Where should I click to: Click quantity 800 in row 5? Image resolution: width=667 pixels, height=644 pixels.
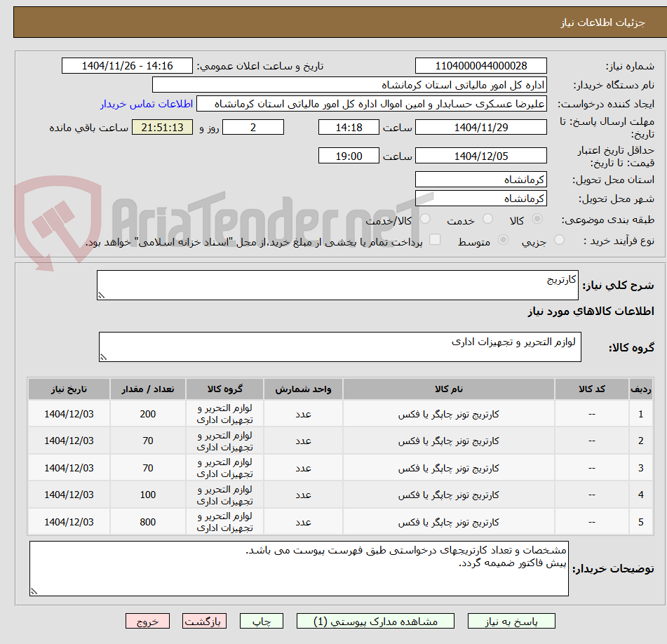coord(147,522)
